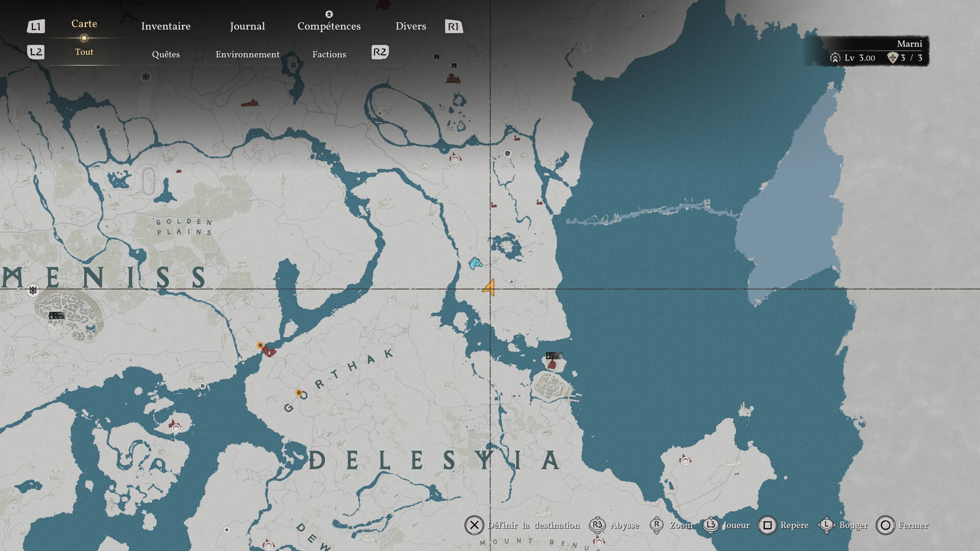980x551 pixels.
Task: Filter the map by Environnement
Action: pos(248,54)
